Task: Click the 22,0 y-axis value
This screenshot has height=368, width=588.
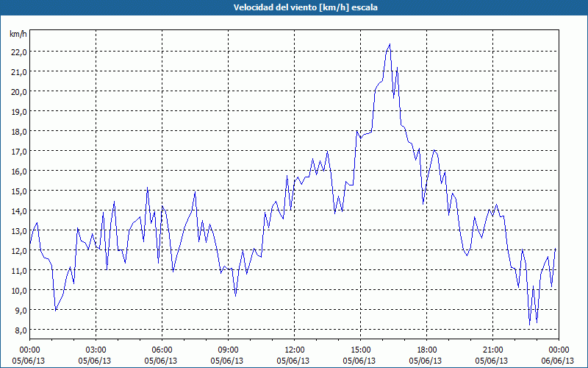Action: 19,52
